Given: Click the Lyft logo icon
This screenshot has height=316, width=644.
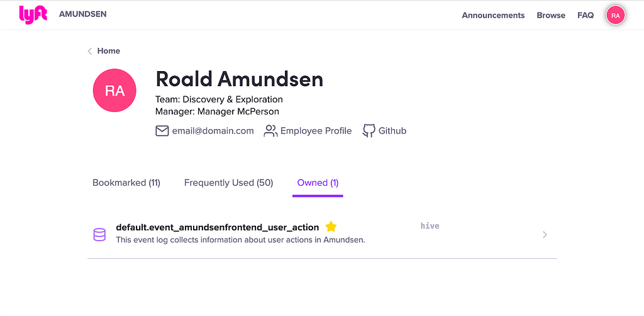Looking at the screenshot, I should point(33,14).
